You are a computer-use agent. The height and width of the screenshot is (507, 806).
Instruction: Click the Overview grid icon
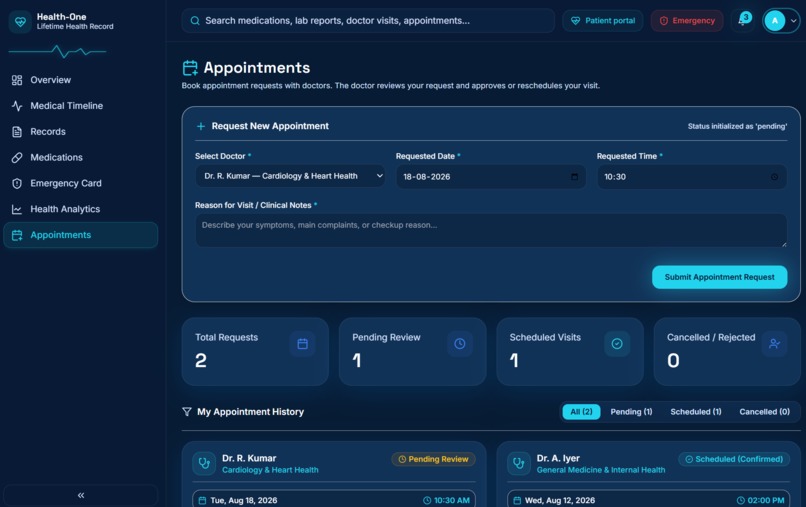(x=17, y=80)
